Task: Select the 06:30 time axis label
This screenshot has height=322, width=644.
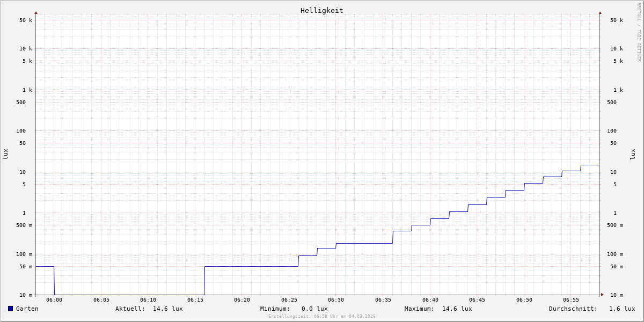Action: 336,300
